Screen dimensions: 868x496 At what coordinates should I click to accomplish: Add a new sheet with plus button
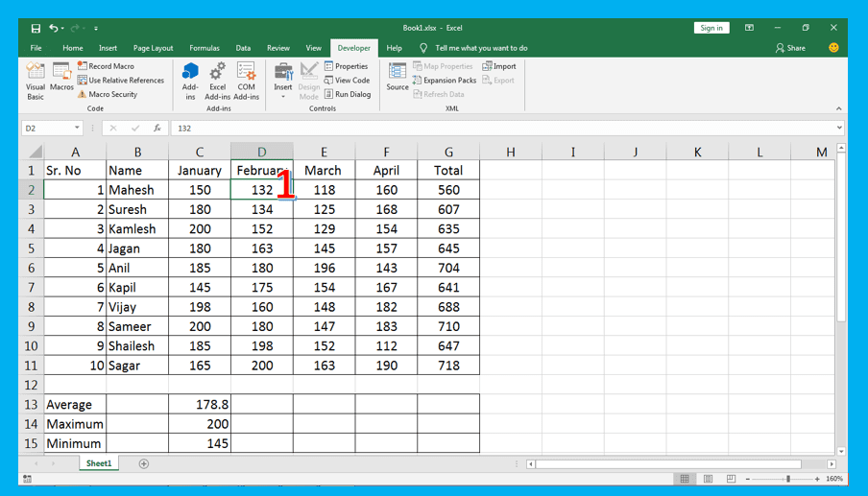pos(143,464)
